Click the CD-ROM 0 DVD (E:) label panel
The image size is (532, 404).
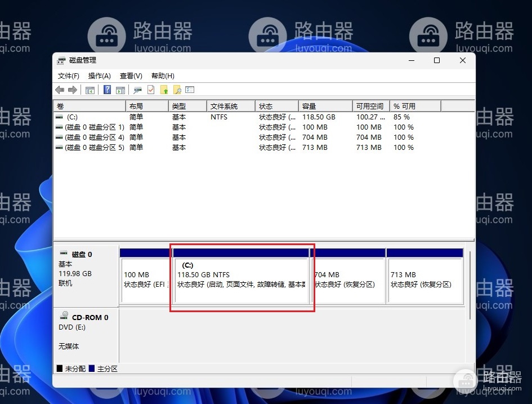point(86,335)
